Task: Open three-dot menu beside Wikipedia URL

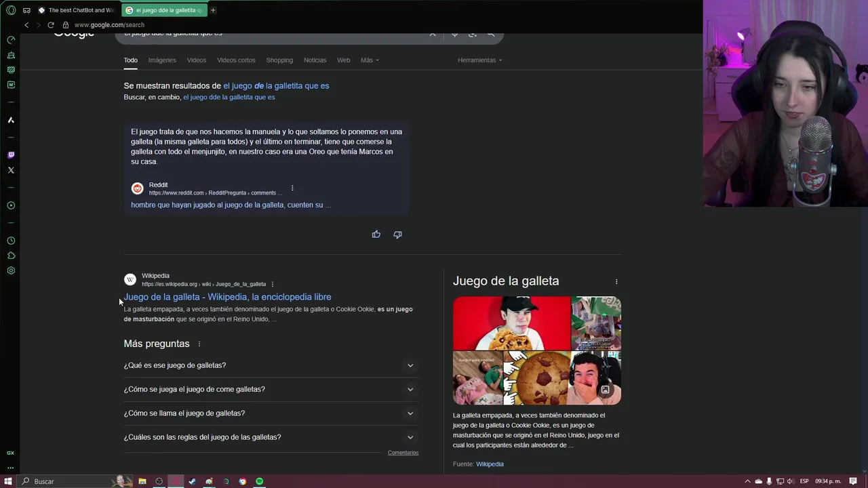Action: pos(273,284)
